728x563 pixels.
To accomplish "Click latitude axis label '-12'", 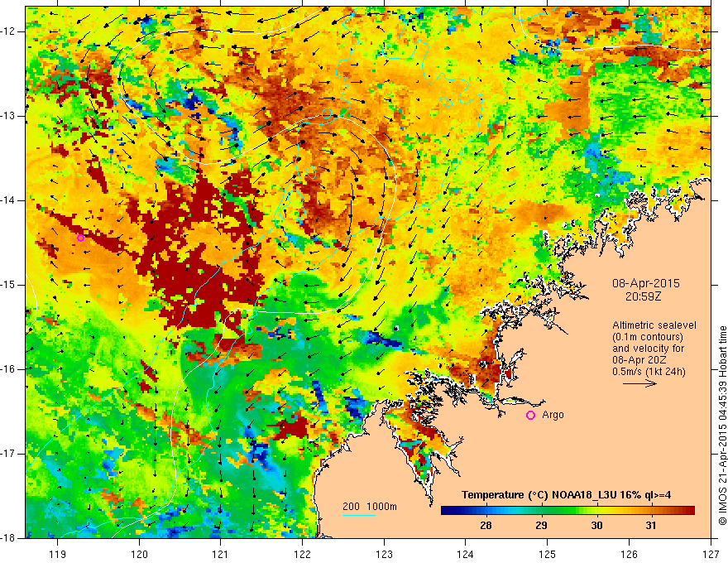I will pyautogui.click(x=8, y=31).
